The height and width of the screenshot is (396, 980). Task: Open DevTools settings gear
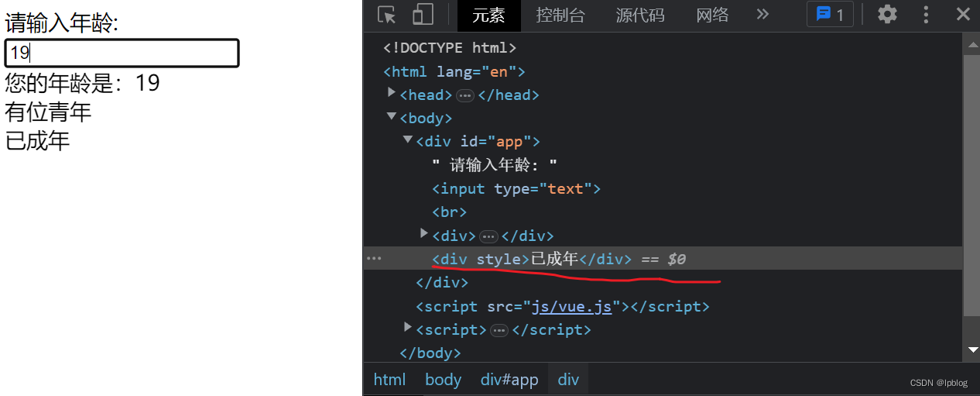pyautogui.click(x=887, y=14)
